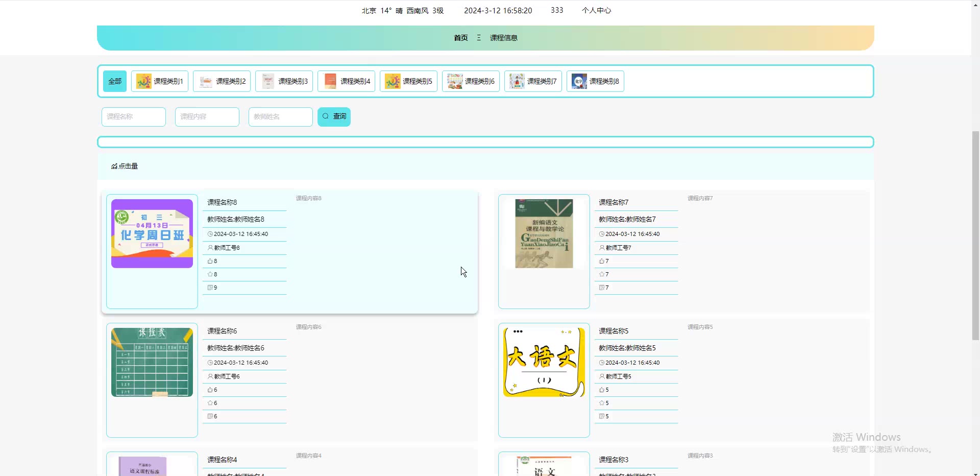Image resolution: width=980 pixels, height=476 pixels.
Task: Click the 课程内容7 description text
Action: pyautogui.click(x=700, y=198)
